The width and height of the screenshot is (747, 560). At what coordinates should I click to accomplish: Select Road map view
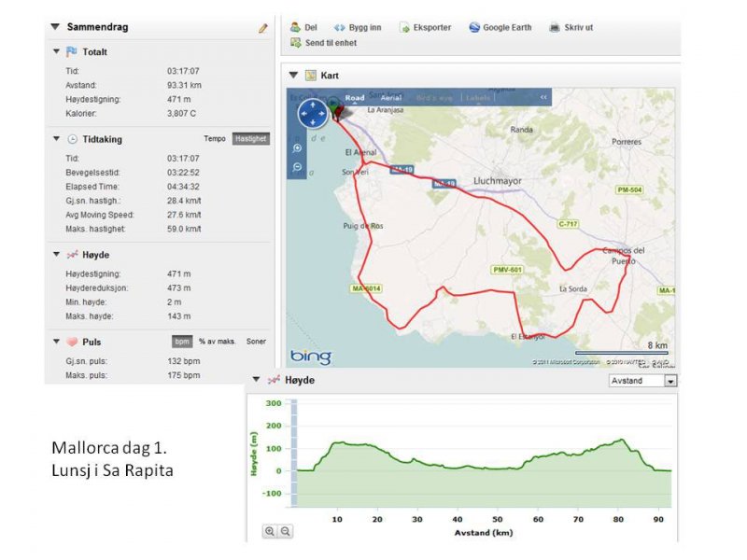(x=355, y=97)
